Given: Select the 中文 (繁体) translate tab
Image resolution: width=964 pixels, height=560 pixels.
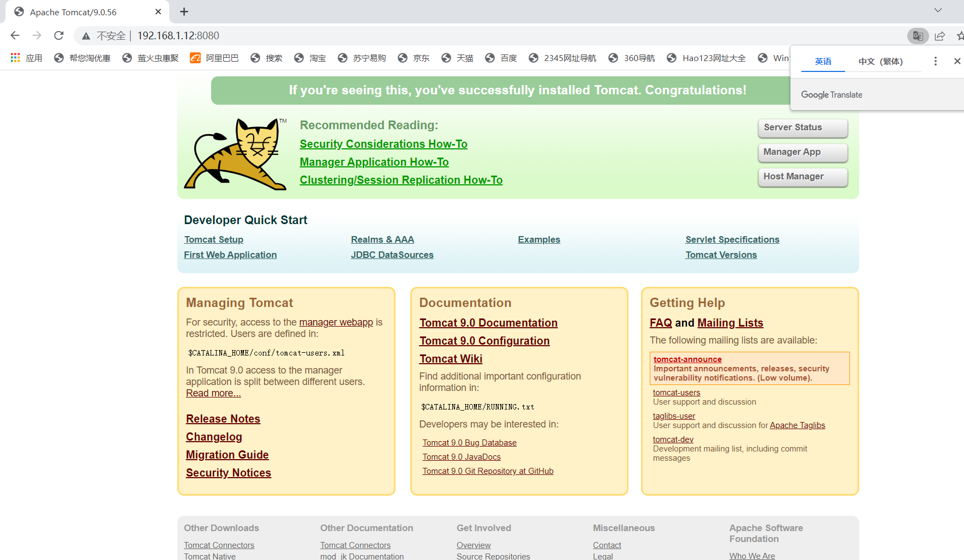Looking at the screenshot, I should (881, 61).
